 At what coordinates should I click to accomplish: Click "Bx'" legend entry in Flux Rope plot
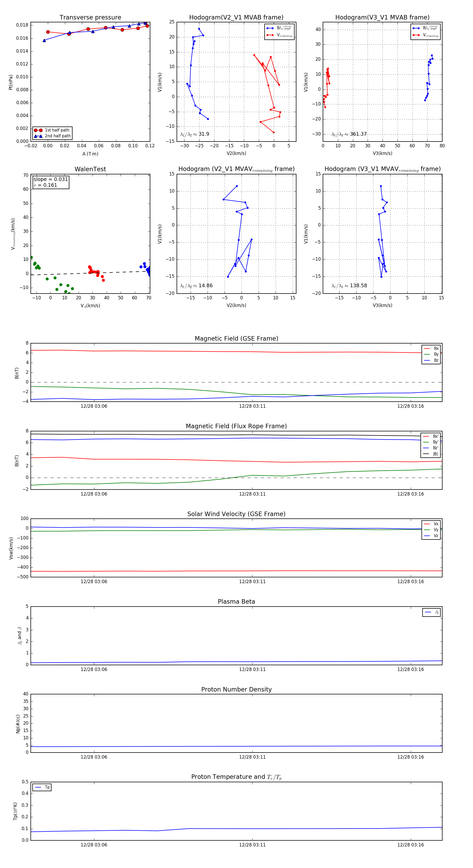(431, 436)
